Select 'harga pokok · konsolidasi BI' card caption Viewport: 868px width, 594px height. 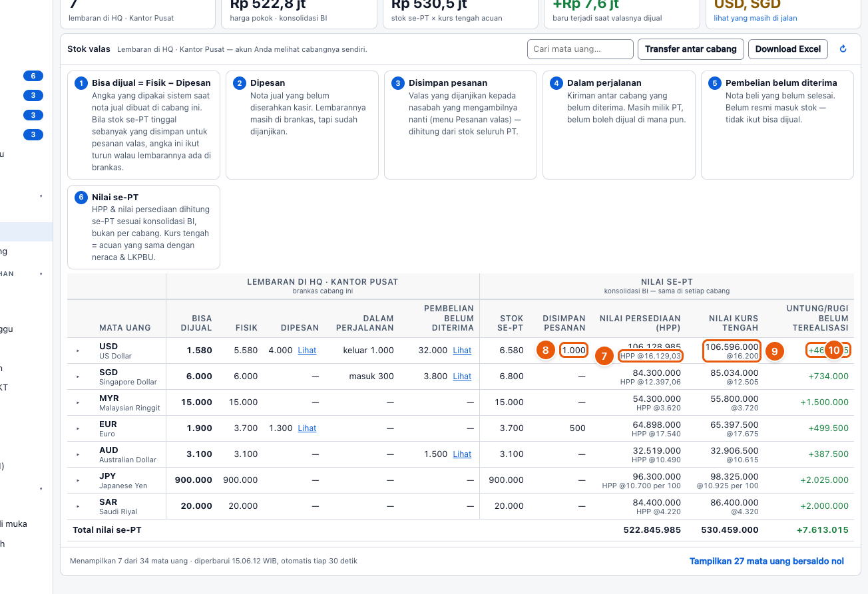pyautogui.click(x=278, y=18)
